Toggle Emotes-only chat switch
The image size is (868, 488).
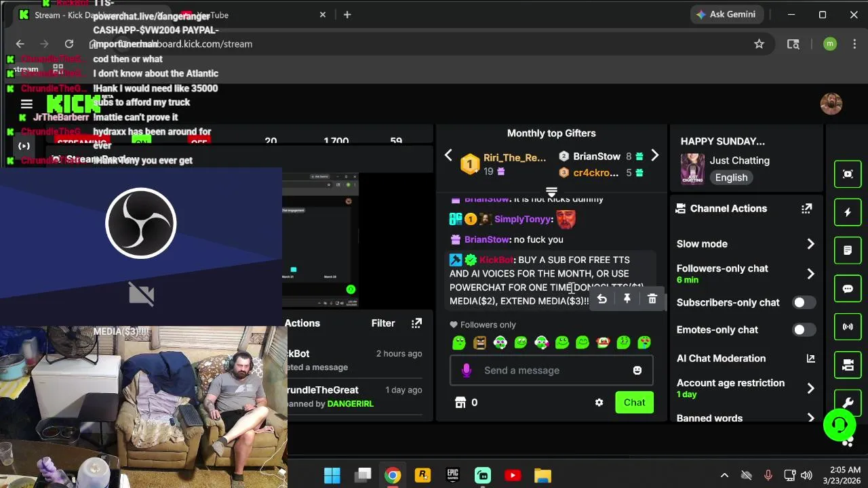[802, 329]
